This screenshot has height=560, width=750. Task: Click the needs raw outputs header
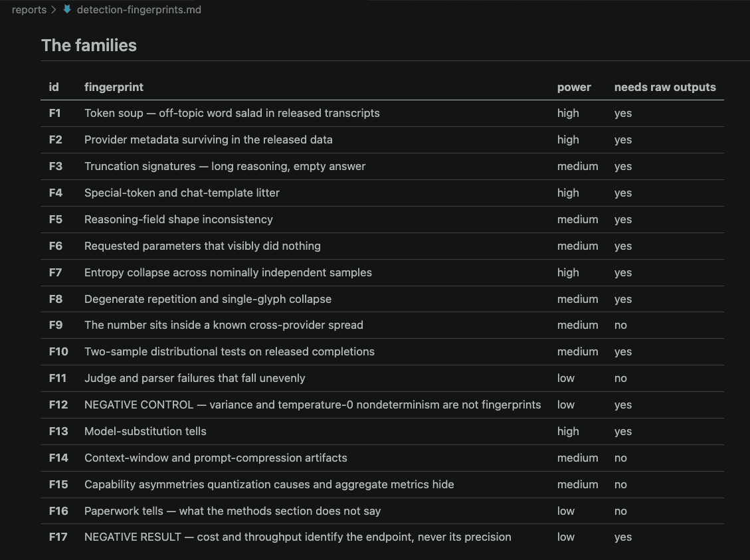point(665,87)
